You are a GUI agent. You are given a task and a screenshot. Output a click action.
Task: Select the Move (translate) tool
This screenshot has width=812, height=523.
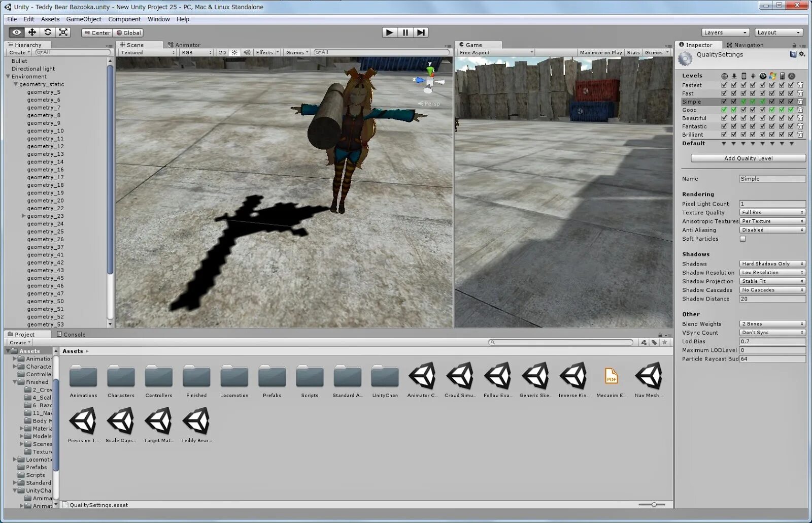click(32, 32)
